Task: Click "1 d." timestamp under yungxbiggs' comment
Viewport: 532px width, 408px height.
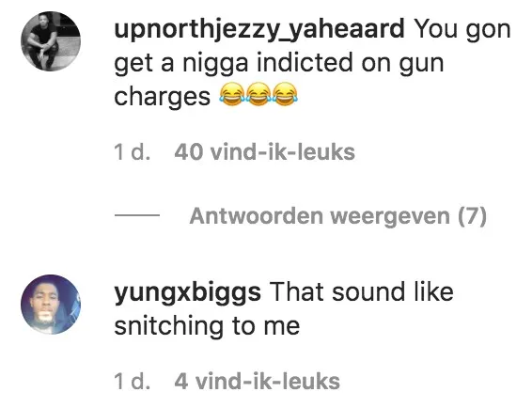Action: tap(132, 381)
